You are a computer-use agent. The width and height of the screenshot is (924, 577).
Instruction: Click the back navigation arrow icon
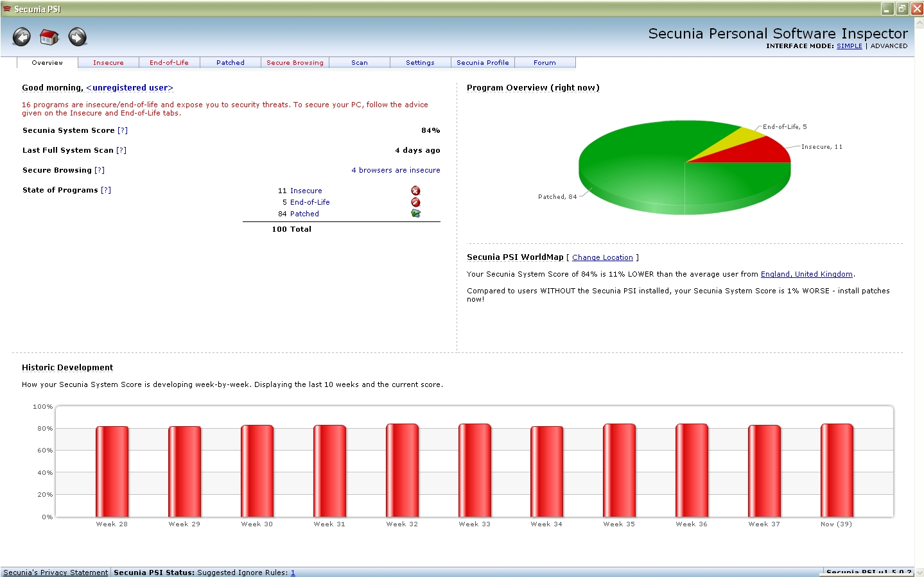(22, 37)
